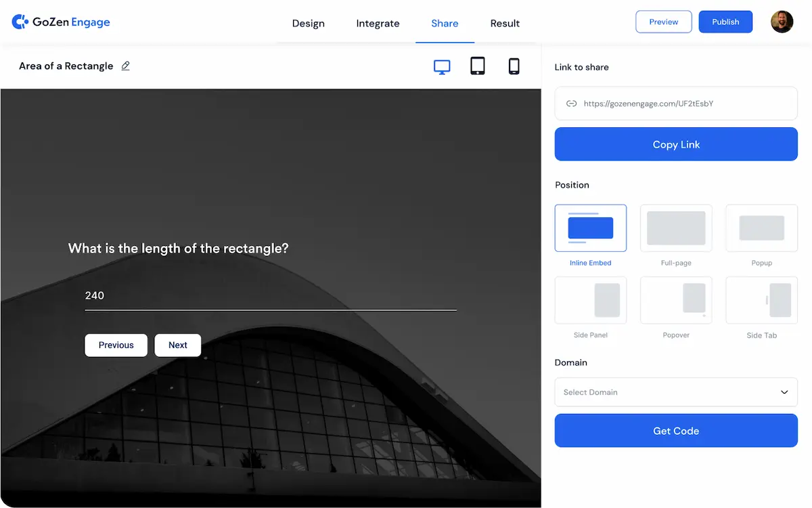Pick the Popover position layout
The height and width of the screenshot is (508, 812).
(x=676, y=300)
